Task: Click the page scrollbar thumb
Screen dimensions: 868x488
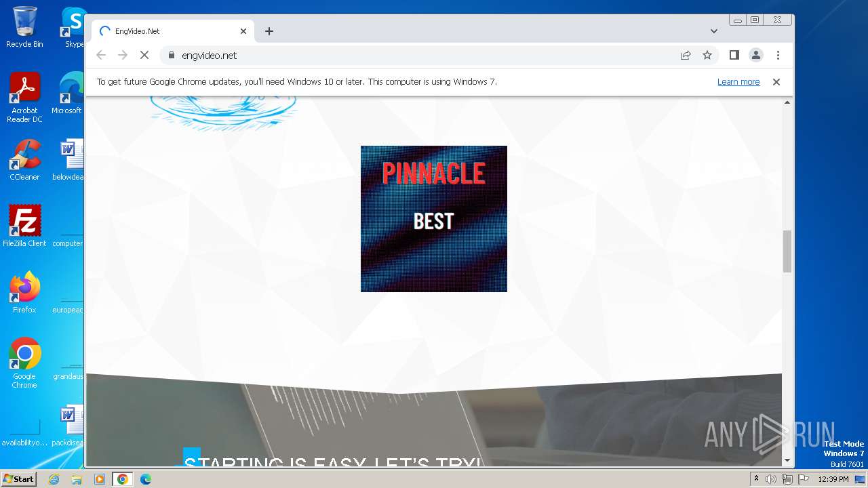Action: coord(787,251)
